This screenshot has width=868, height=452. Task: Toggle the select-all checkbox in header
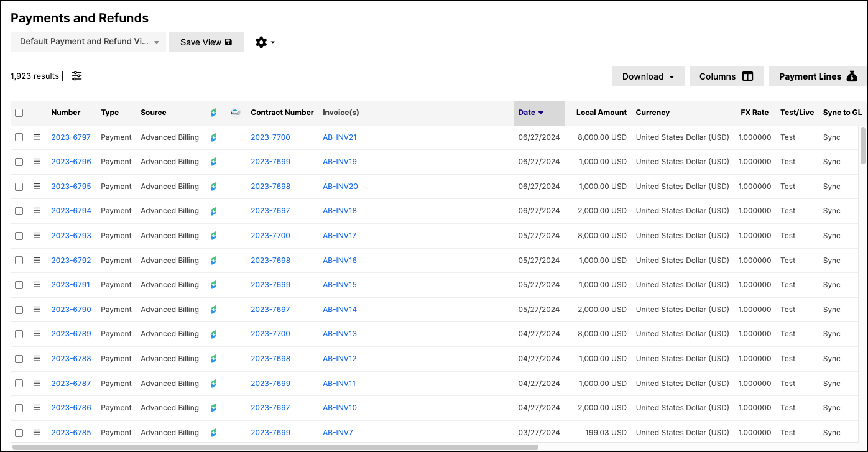point(19,113)
